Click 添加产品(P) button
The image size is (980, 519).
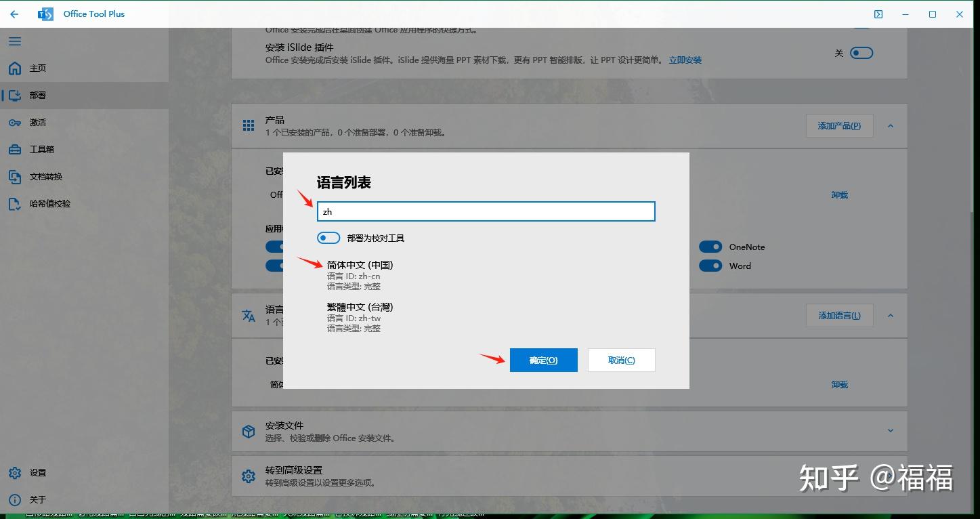pos(839,125)
